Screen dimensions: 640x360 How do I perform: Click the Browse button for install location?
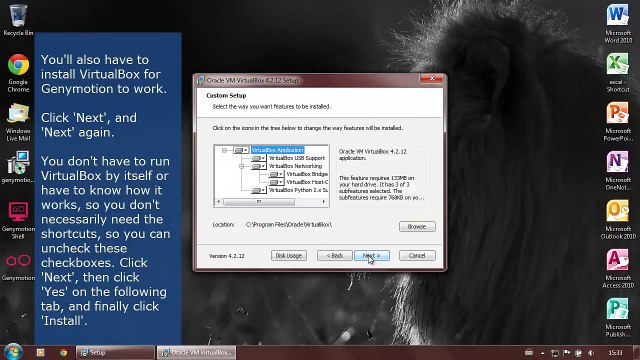click(417, 227)
